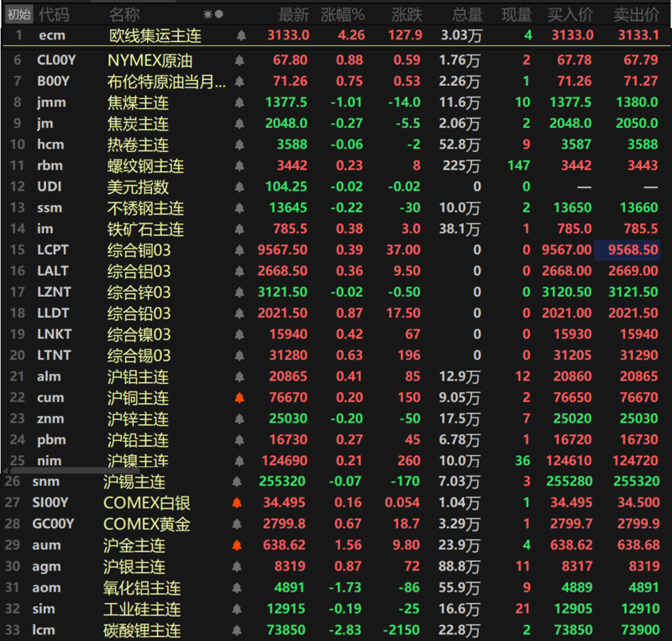Click the bell icon on 欧线集运主连 row
The height and width of the screenshot is (641, 672).
[x=241, y=35]
